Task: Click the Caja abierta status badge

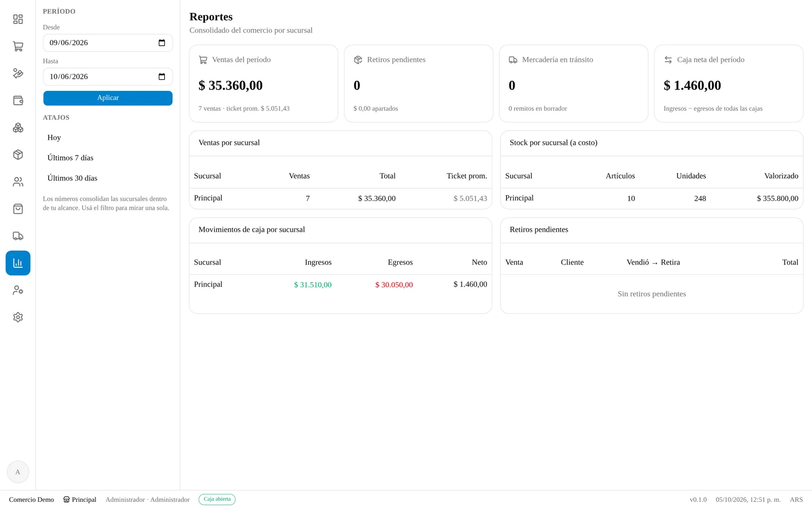Action: click(x=217, y=499)
